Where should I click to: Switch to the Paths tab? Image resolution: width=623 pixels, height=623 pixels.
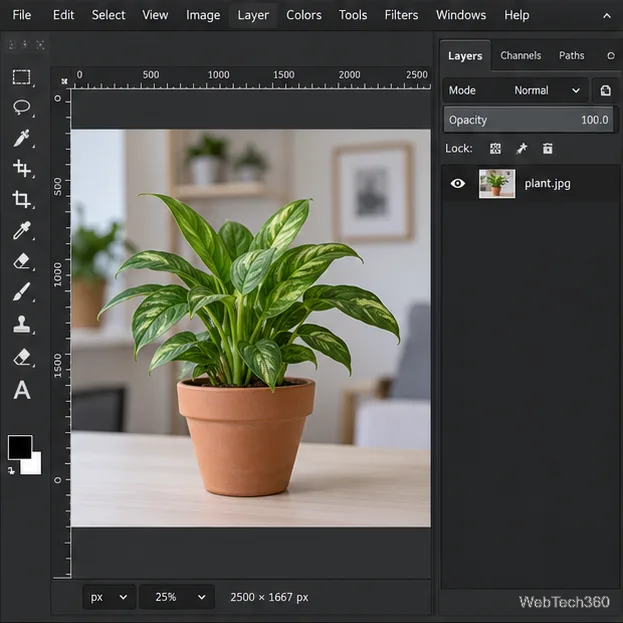(571, 55)
